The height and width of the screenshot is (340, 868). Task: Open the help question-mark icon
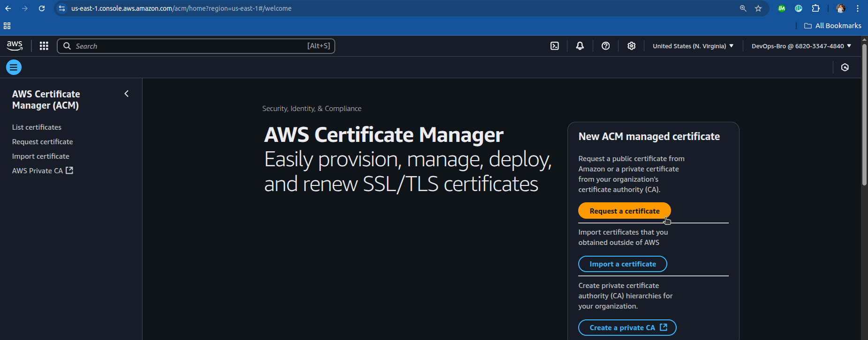click(x=606, y=46)
